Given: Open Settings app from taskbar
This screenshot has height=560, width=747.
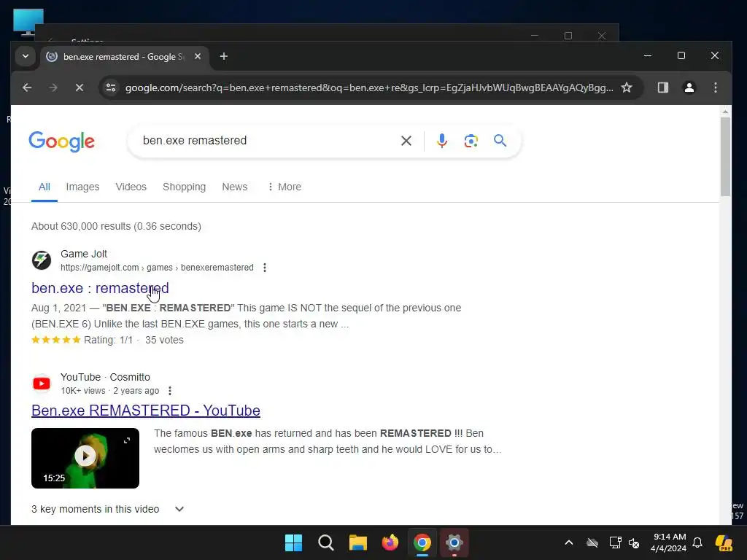Looking at the screenshot, I should coord(454,542).
